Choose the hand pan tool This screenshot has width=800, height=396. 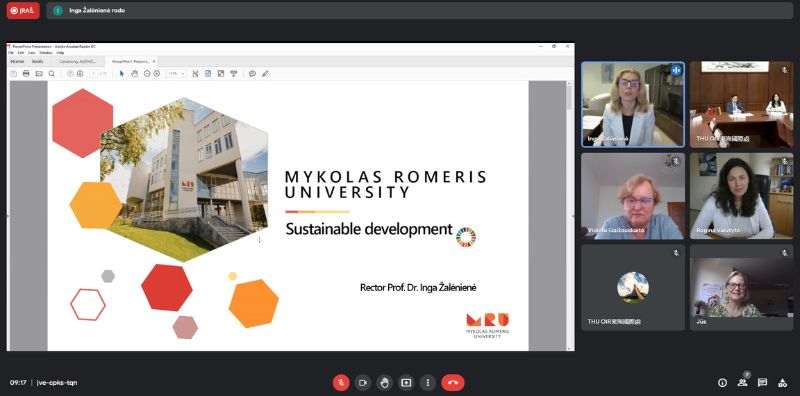coord(134,73)
